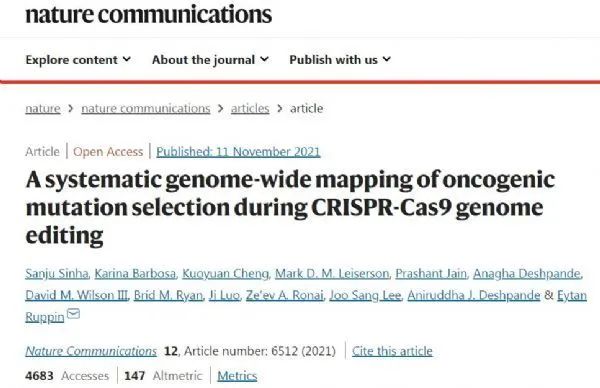Open the nature communications breadcrumb link
The width and height of the screenshot is (600, 388).
click(146, 109)
